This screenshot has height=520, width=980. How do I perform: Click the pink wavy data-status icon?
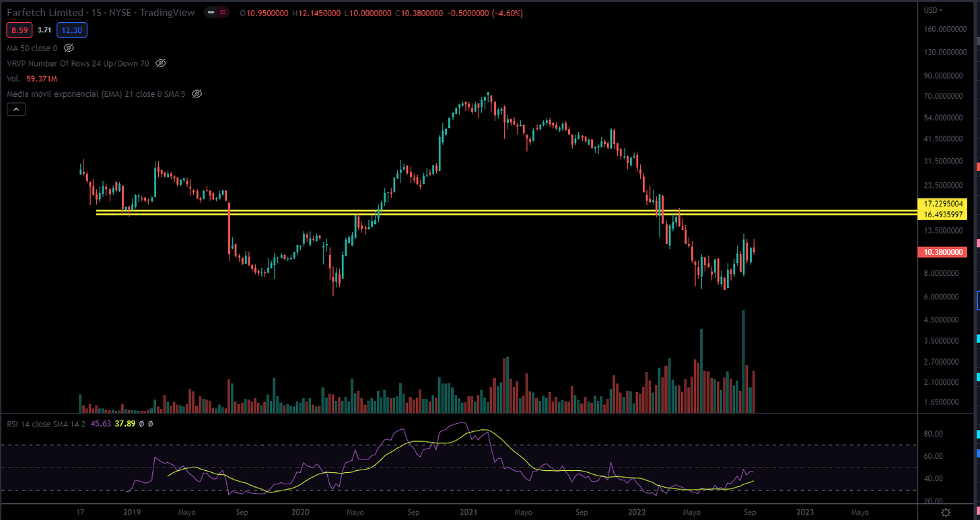(223, 12)
